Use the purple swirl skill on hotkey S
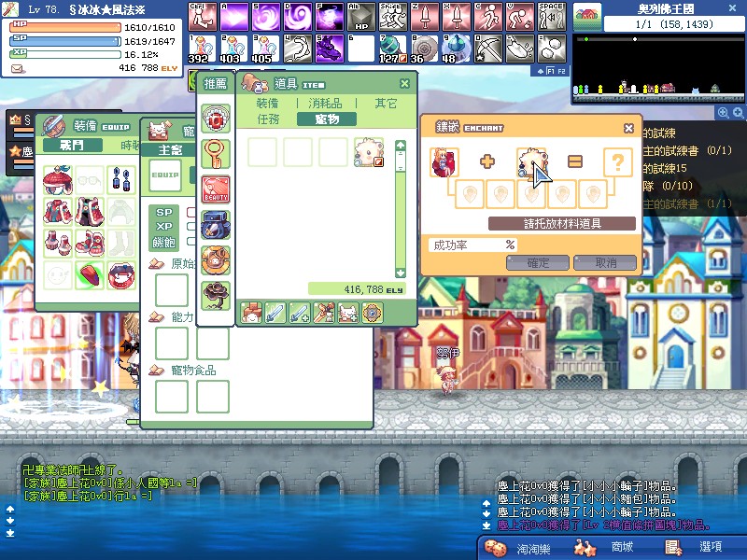Viewport: 747px width, 560px height. point(266,16)
